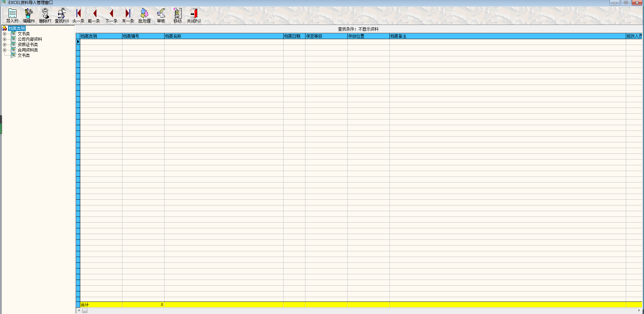Viewport: 644px width, 314px height.
Task: Click the first empty cell under 档案编号
Action: click(143, 42)
